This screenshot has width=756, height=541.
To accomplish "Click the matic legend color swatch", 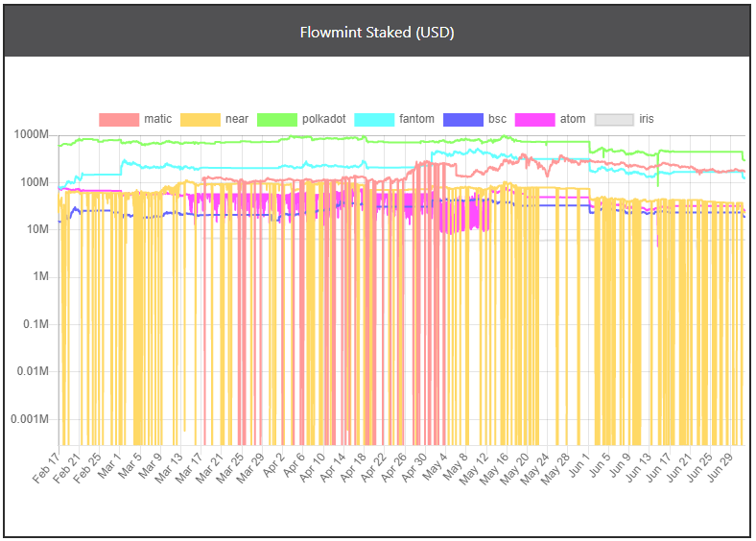I will 119,120.
